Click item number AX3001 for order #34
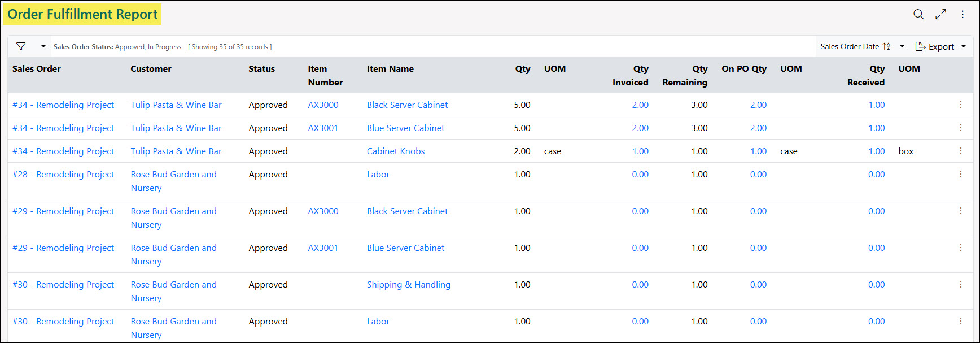 [323, 128]
